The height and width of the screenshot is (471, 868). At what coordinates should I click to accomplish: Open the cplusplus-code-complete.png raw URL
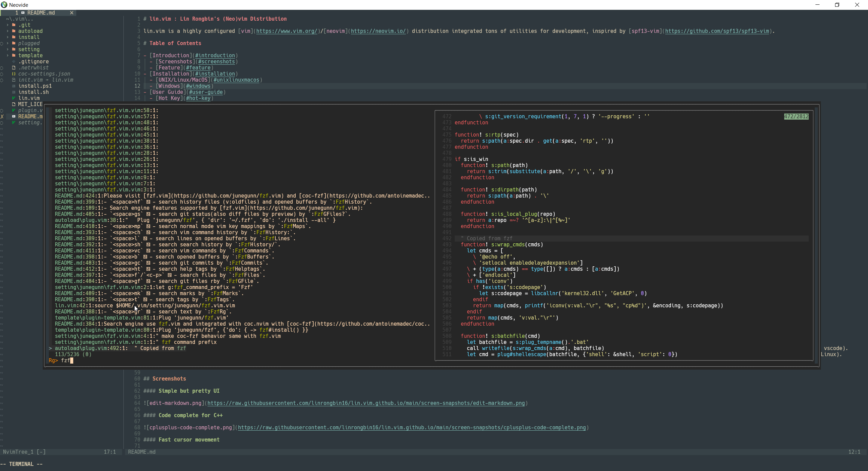click(x=412, y=428)
